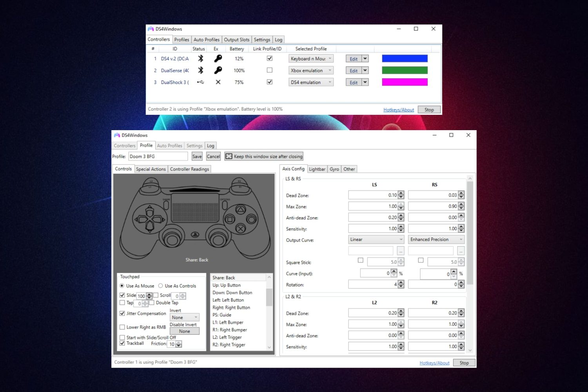Click the D-pad up on controller image

150,211
